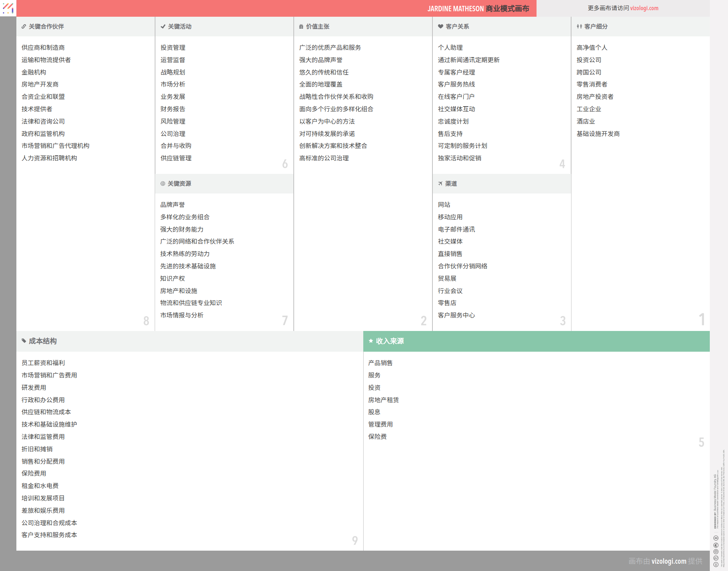Click 高净值个人 in customer segments
The height and width of the screenshot is (571, 728).
[x=591, y=48]
